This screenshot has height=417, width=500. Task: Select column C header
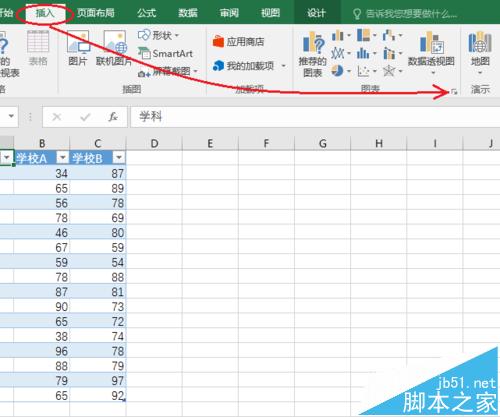98,143
